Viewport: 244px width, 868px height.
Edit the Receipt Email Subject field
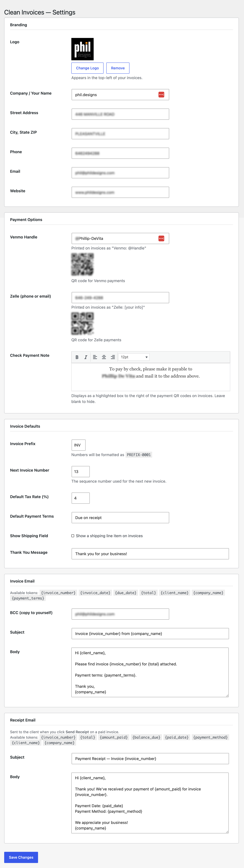point(150,758)
